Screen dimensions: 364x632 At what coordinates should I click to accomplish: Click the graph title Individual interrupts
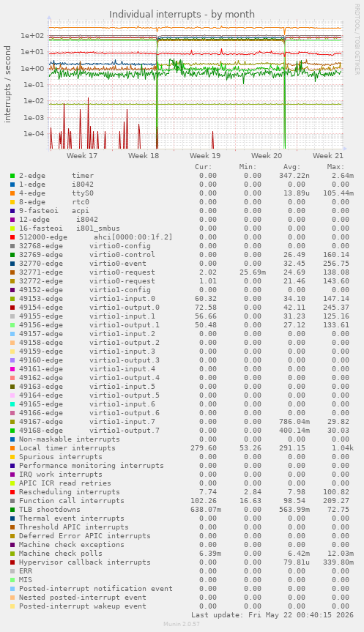(182, 15)
